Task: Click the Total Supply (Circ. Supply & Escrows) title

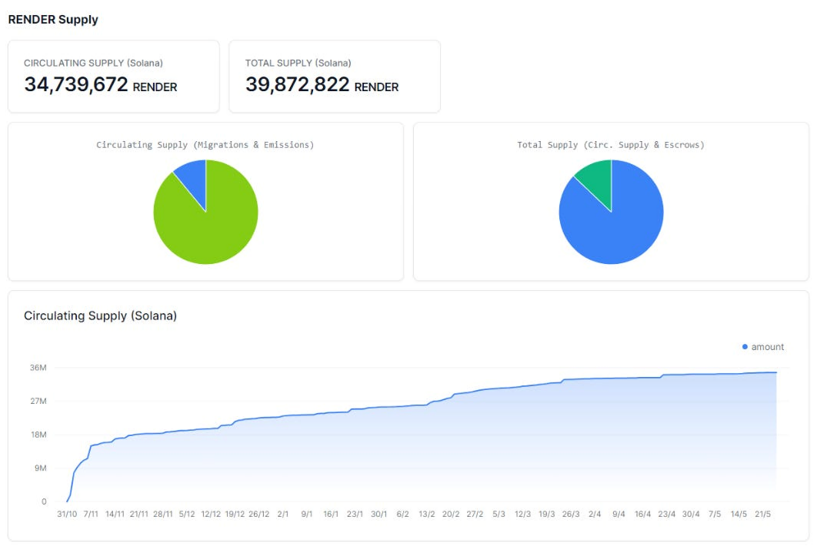Action: (x=611, y=145)
